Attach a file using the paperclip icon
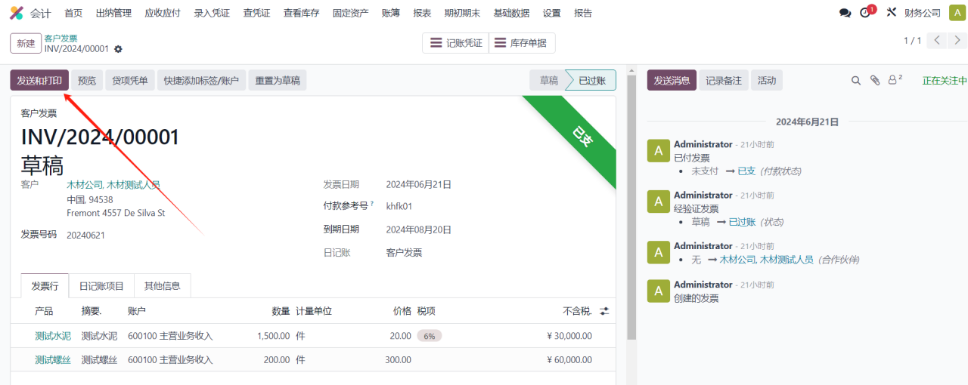 [874, 80]
